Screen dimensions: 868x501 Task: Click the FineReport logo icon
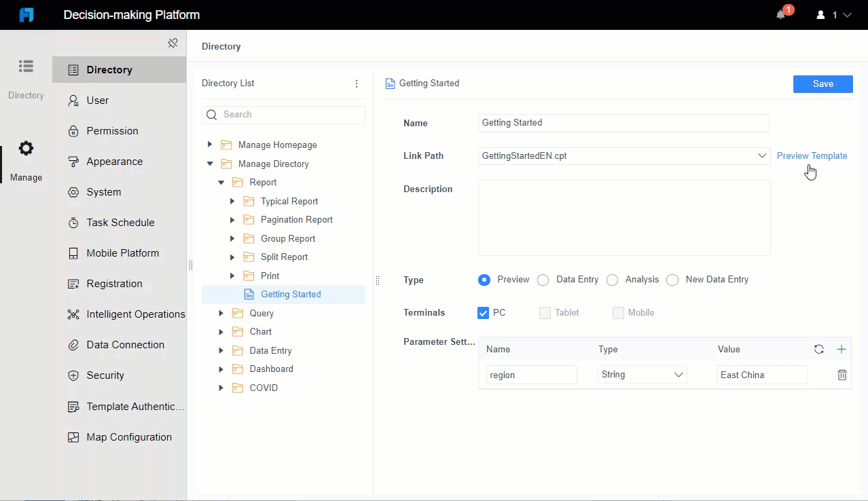coord(26,15)
